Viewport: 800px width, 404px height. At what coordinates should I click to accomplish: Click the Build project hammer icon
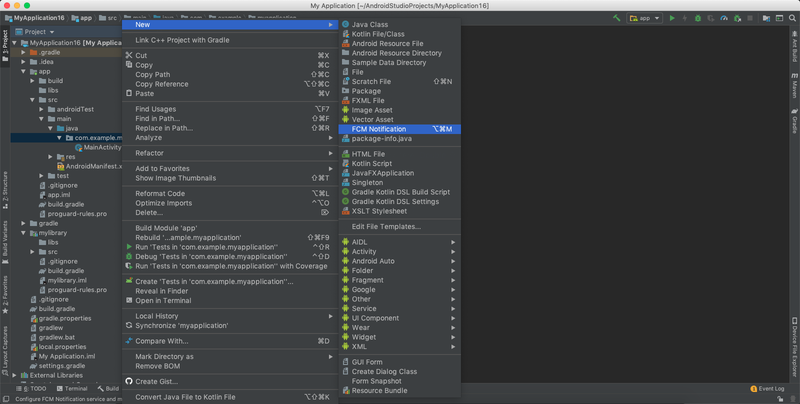pyautogui.click(x=617, y=18)
